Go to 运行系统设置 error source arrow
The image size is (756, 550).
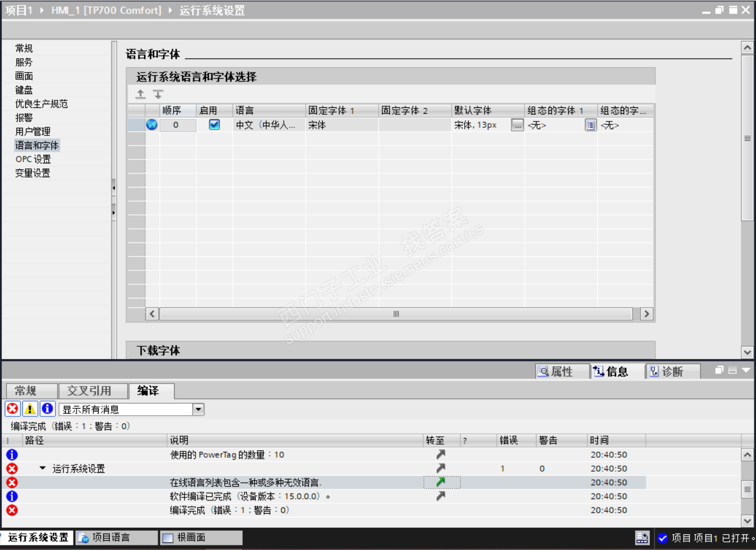point(441,468)
